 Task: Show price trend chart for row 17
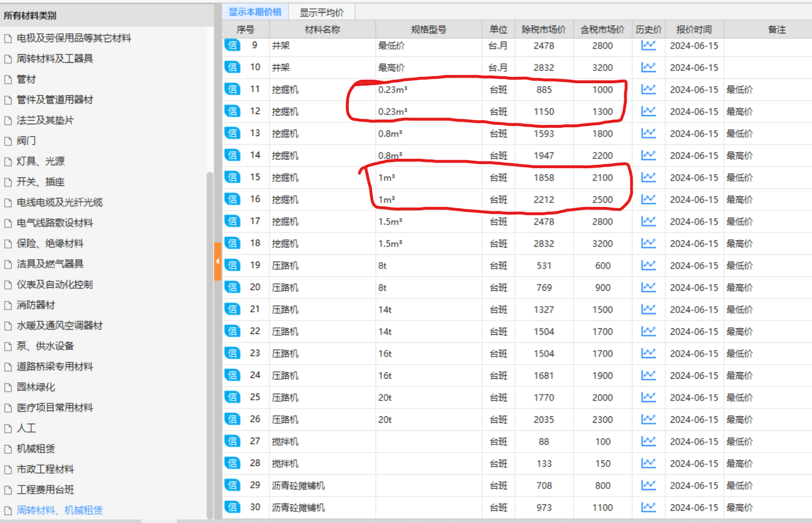pyautogui.click(x=648, y=221)
